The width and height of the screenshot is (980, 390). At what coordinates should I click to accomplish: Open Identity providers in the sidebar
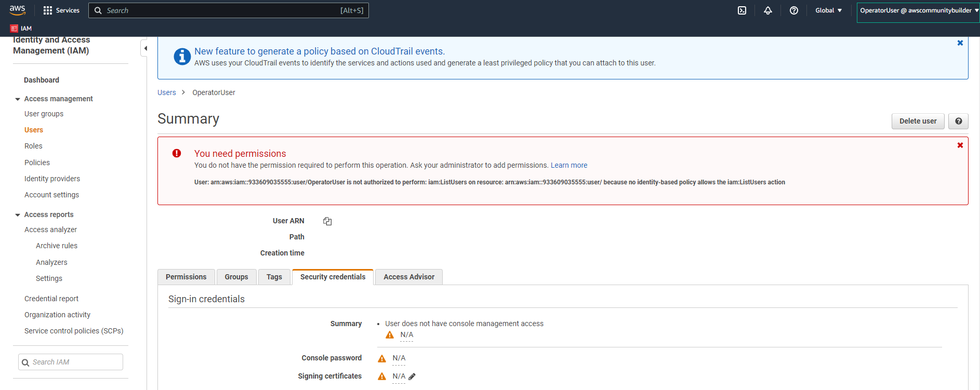(52, 179)
